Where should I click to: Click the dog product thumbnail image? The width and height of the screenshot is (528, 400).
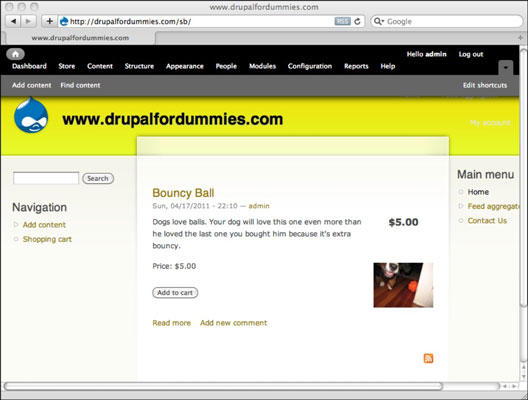pyautogui.click(x=403, y=285)
